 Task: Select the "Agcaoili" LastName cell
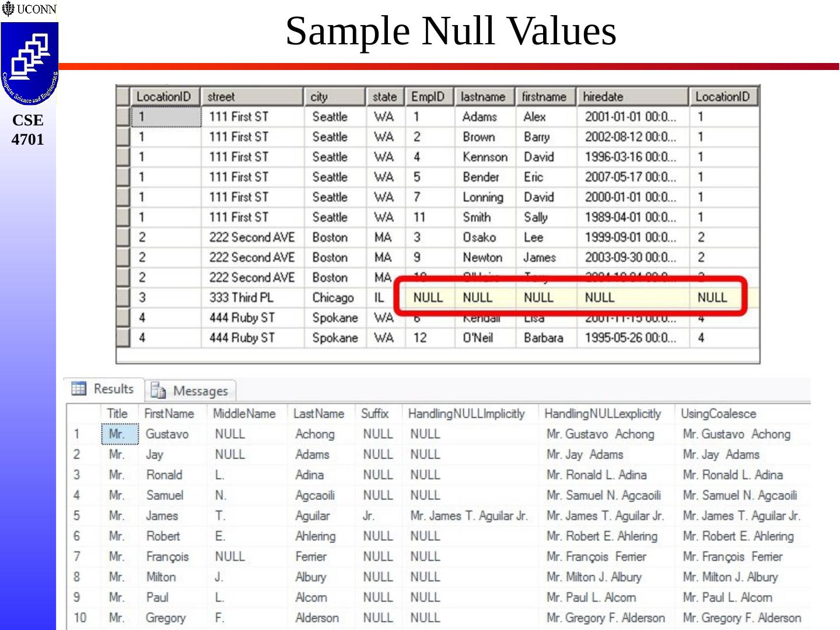(x=321, y=495)
